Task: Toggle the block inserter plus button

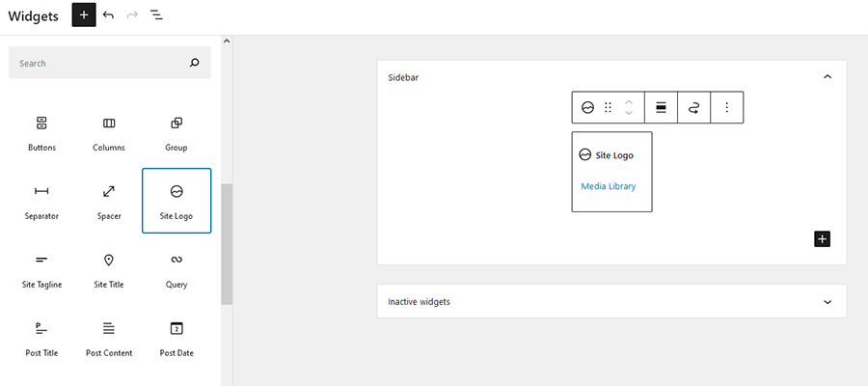Action: (84, 15)
